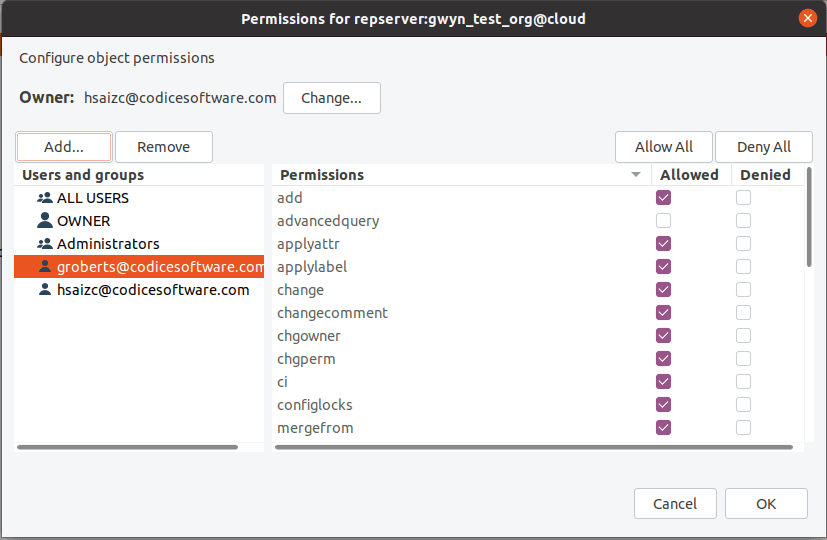
Task: Check Denied for mergefrom permission
Action: point(744,427)
